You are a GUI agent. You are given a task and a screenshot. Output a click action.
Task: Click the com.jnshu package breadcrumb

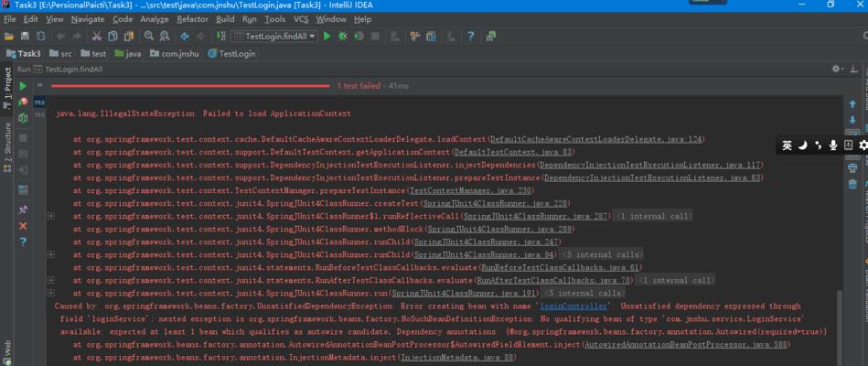pos(175,54)
